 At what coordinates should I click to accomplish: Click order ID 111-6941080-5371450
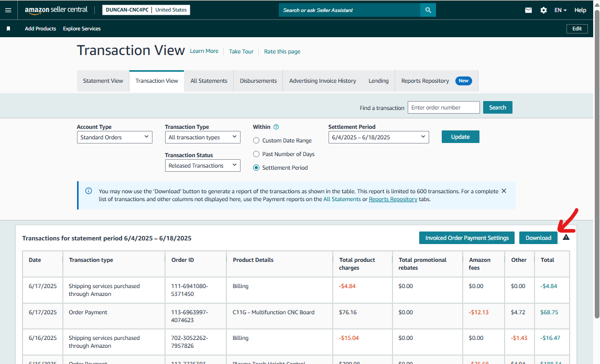(189, 290)
